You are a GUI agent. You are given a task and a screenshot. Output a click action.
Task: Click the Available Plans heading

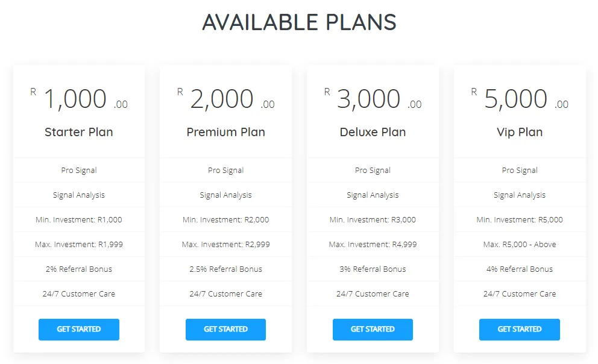point(299,23)
